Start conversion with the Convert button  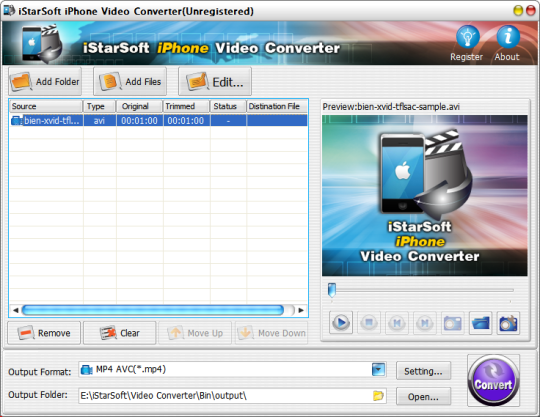(493, 380)
